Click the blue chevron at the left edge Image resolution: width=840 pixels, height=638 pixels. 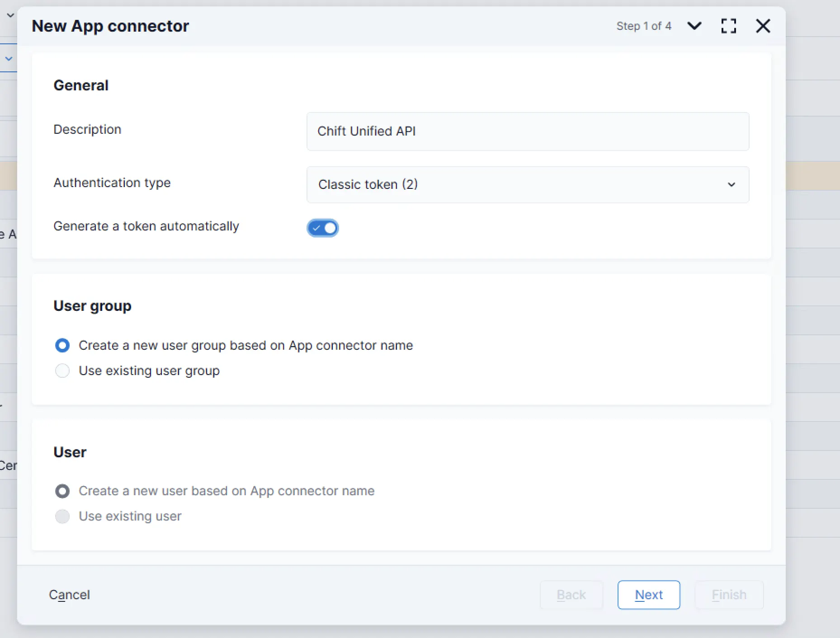[9, 59]
